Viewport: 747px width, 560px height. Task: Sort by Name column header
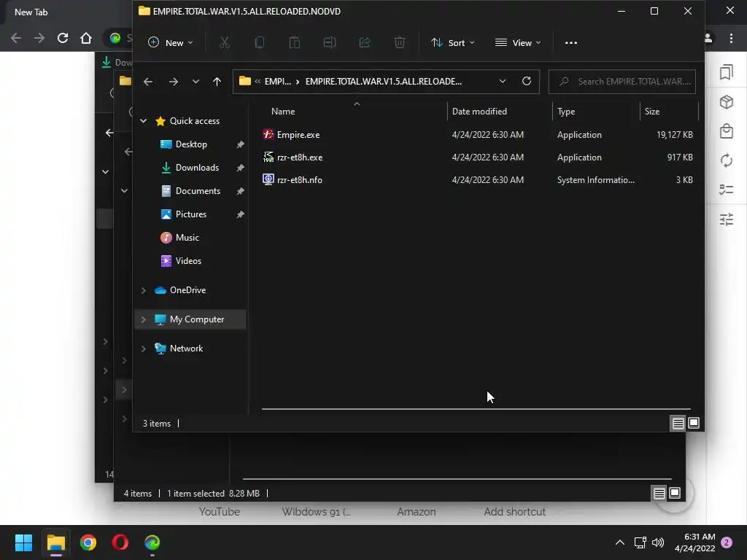(x=283, y=112)
